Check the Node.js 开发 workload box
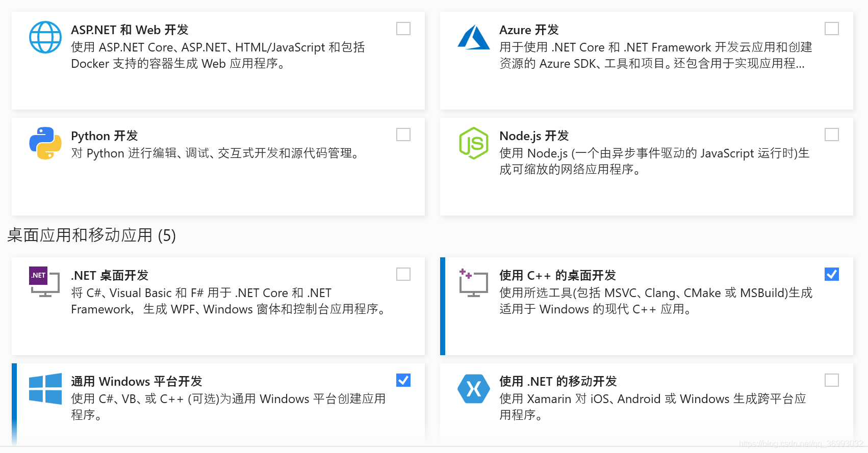Screen dimensions: 868x453 point(832,135)
